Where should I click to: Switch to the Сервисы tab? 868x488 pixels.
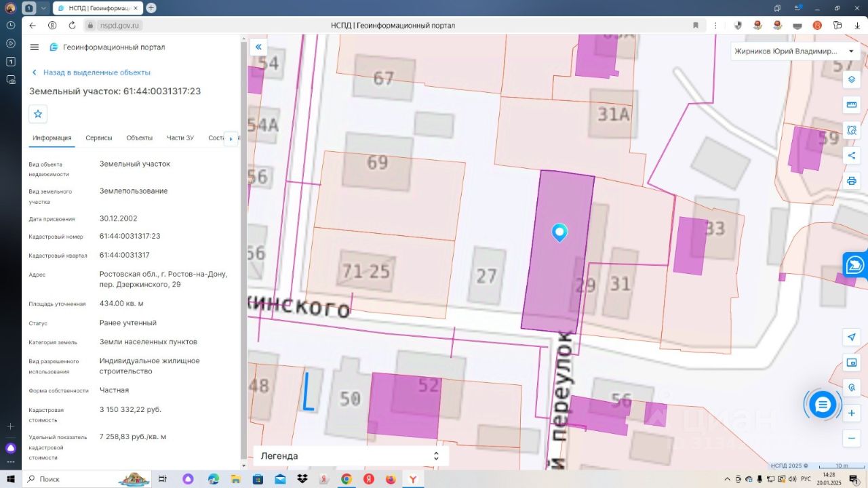coord(99,138)
